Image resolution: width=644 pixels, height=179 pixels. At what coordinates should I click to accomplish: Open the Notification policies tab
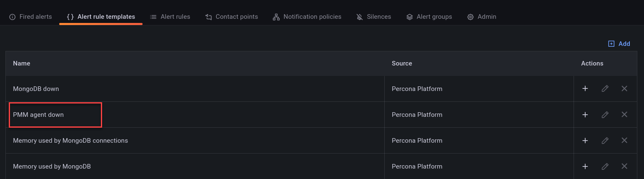tap(307, 17)
